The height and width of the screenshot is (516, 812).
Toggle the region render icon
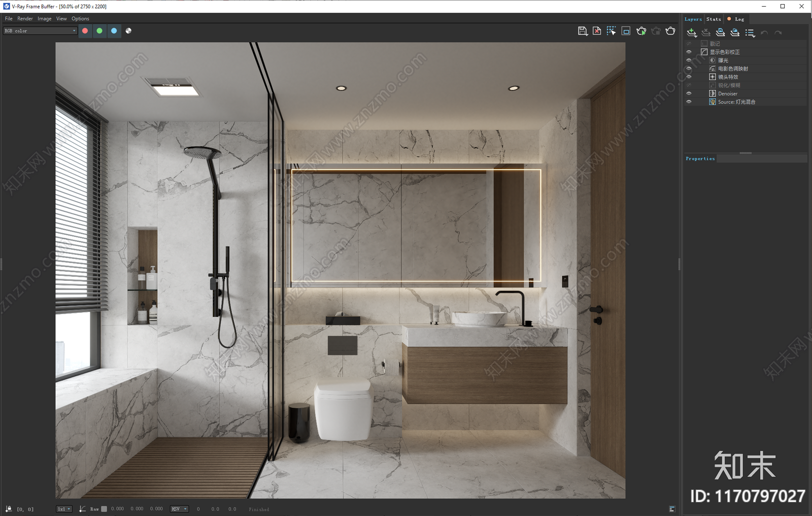(x=626, y=31)
